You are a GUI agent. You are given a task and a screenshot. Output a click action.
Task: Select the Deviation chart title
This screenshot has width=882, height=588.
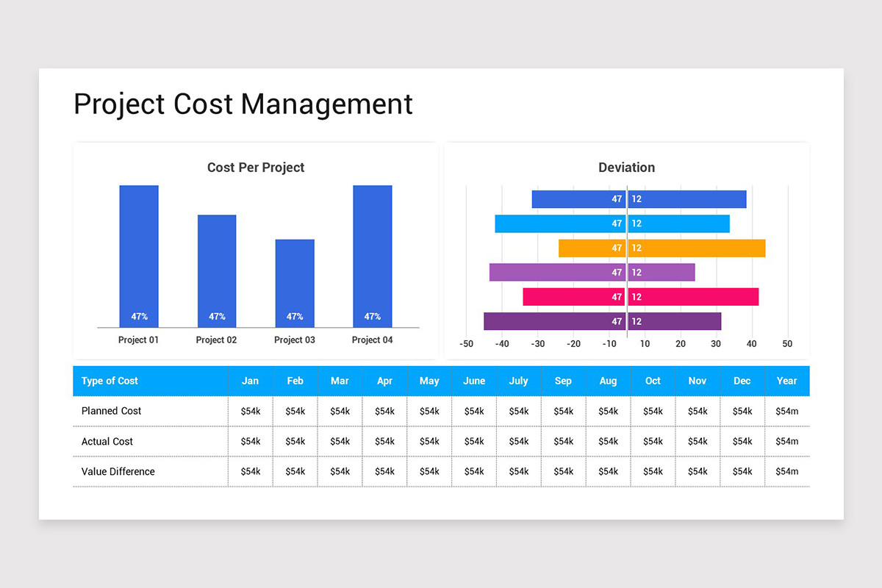(626, 168)
